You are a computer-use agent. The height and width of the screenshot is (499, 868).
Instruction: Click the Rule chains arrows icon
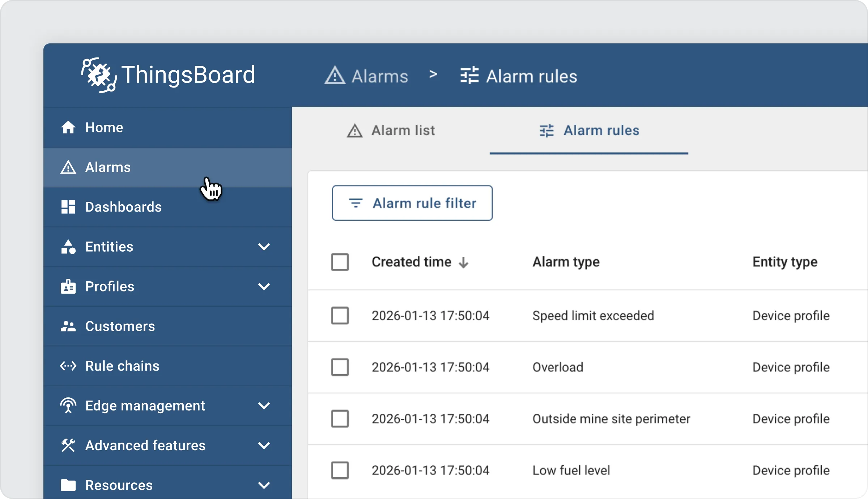coord(68,366)
